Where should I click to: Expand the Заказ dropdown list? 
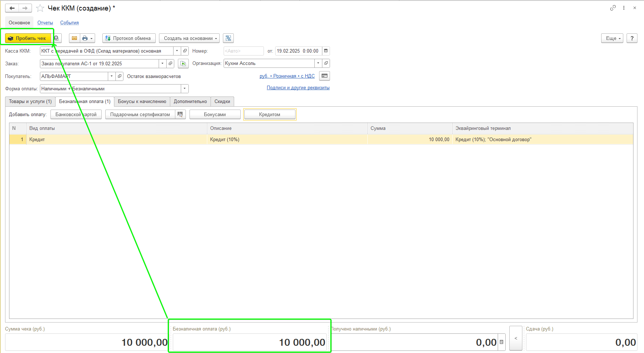pyautogui.click(x=163, y=63)
